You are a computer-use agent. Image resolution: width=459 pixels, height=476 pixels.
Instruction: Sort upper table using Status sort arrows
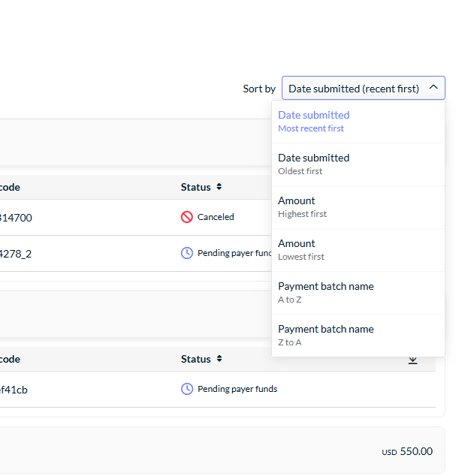coord(219,187)
